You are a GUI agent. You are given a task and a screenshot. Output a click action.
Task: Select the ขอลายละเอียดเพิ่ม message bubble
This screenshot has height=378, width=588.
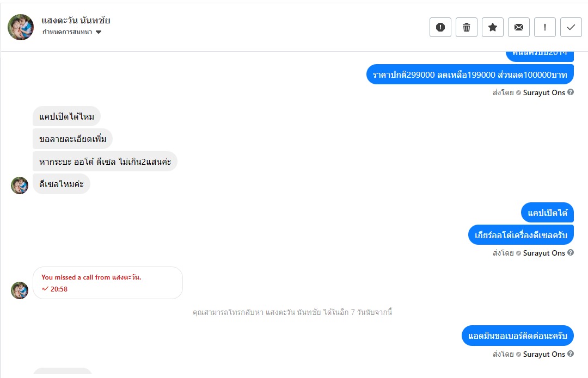click(x=73, y=139)
